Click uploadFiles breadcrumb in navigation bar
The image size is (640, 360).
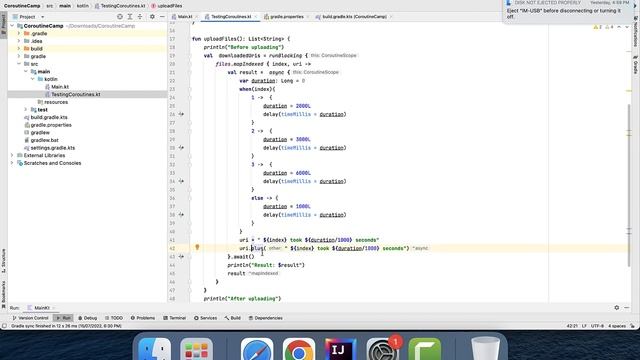pyautogui.click(x=167, y=6)
